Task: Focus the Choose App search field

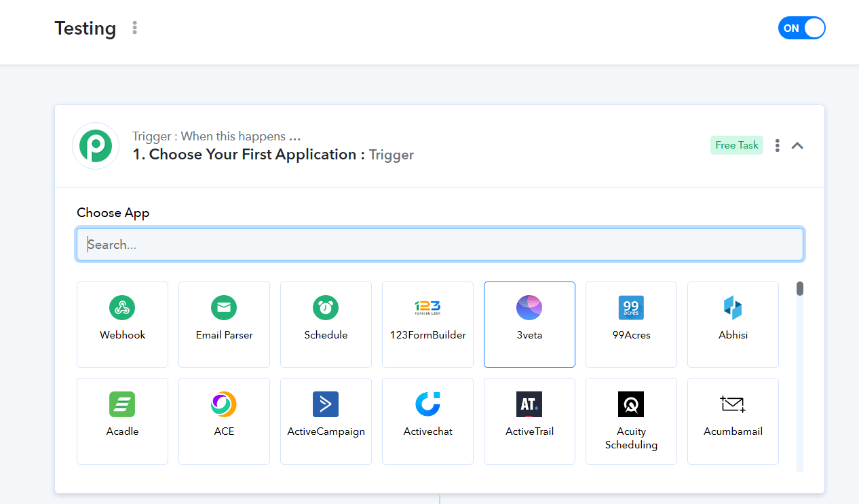Action: point(440,244)
